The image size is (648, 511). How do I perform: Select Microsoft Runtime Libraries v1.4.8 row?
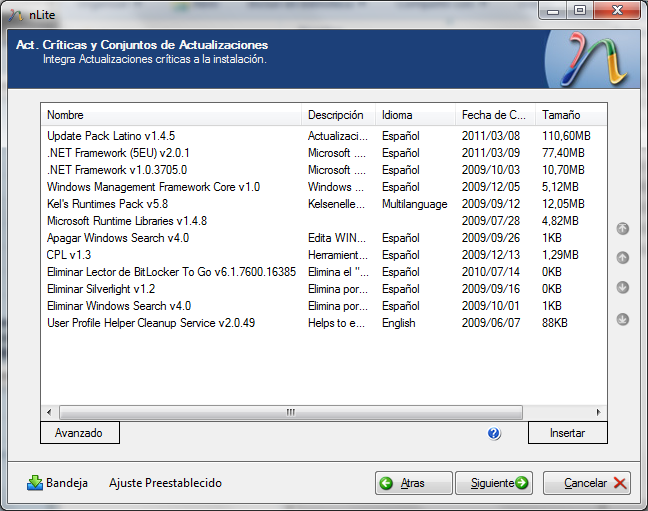pyautogui.click(x=324, y=221)
